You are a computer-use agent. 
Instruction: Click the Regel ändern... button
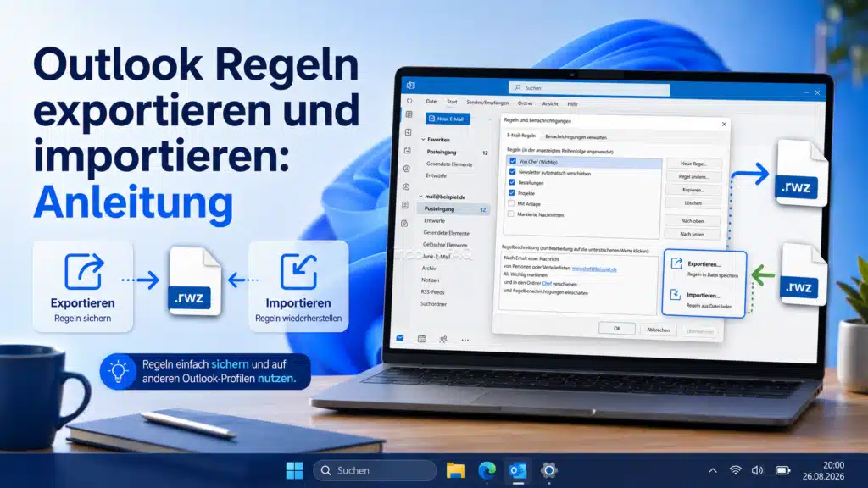click(x=693, y=177)
